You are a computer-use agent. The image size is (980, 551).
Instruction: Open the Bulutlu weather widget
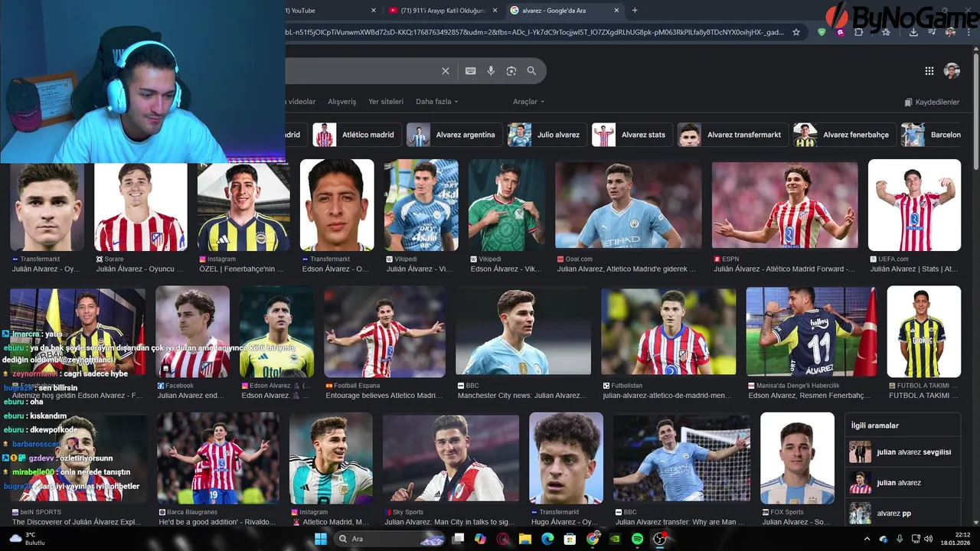(x=28, y=539)
